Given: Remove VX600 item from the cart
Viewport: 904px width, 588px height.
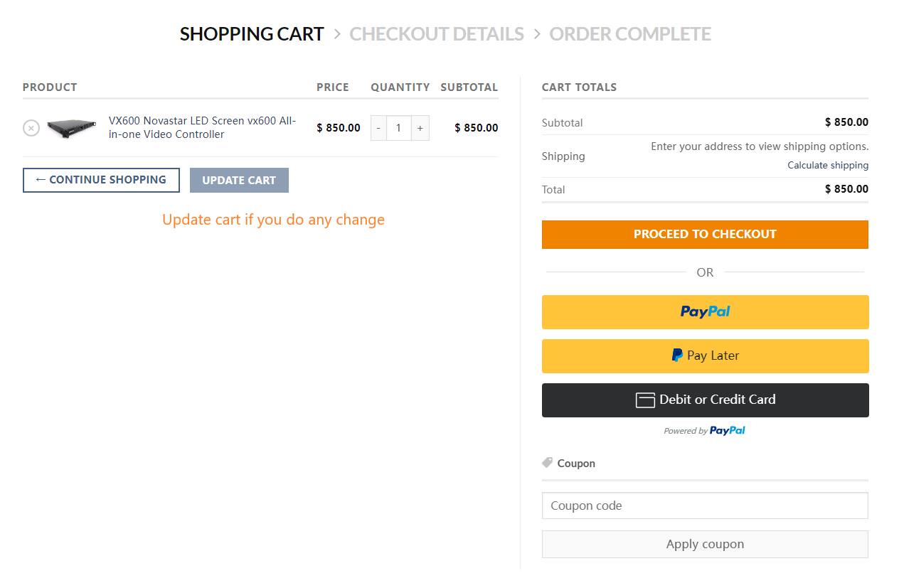Looking at the screenshot, I should [x=31, y=128].
